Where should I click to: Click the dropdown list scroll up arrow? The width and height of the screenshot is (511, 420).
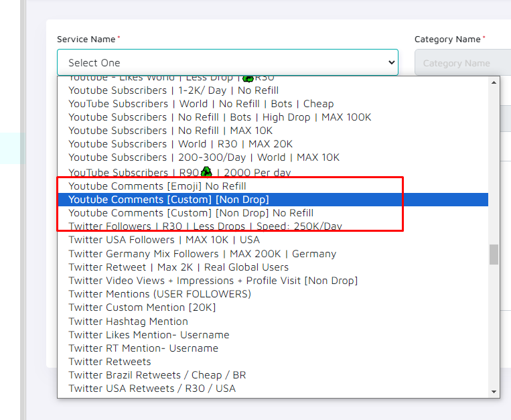pos(494,82)
